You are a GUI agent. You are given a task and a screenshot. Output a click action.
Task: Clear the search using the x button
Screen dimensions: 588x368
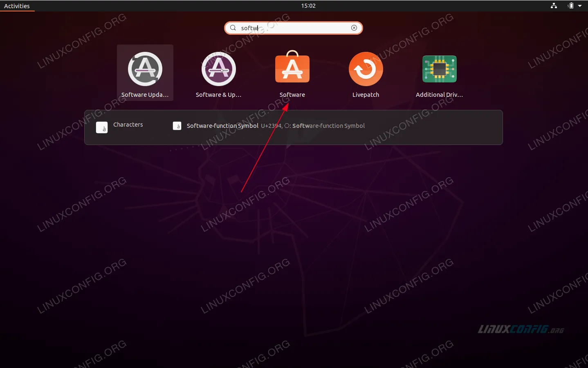(354, 28)
